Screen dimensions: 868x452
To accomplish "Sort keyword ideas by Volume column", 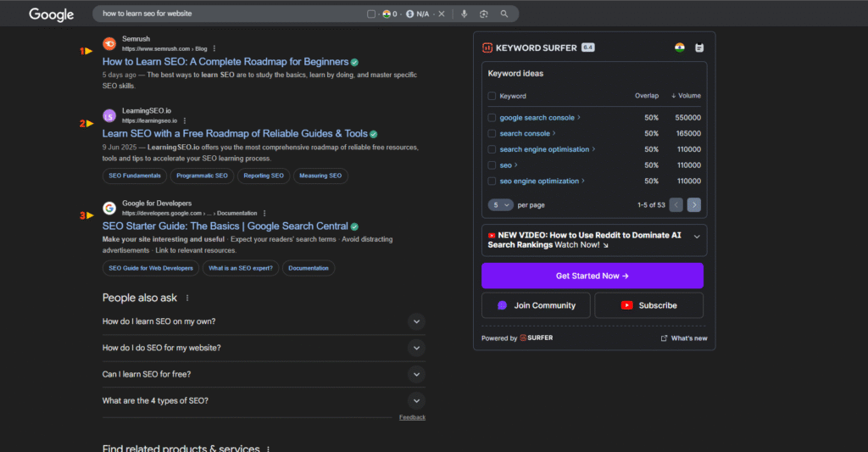I will pyautogui.click(x=687, y=96).
